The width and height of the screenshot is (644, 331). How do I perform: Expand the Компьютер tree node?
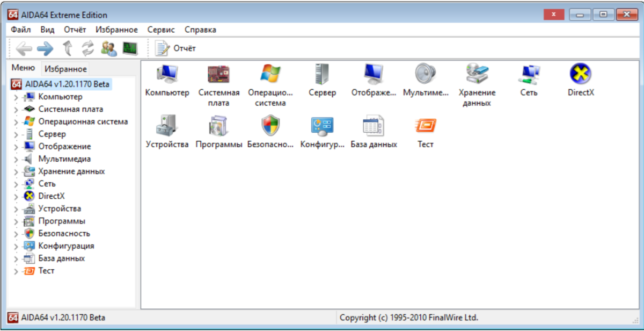(x=16, y=97)
